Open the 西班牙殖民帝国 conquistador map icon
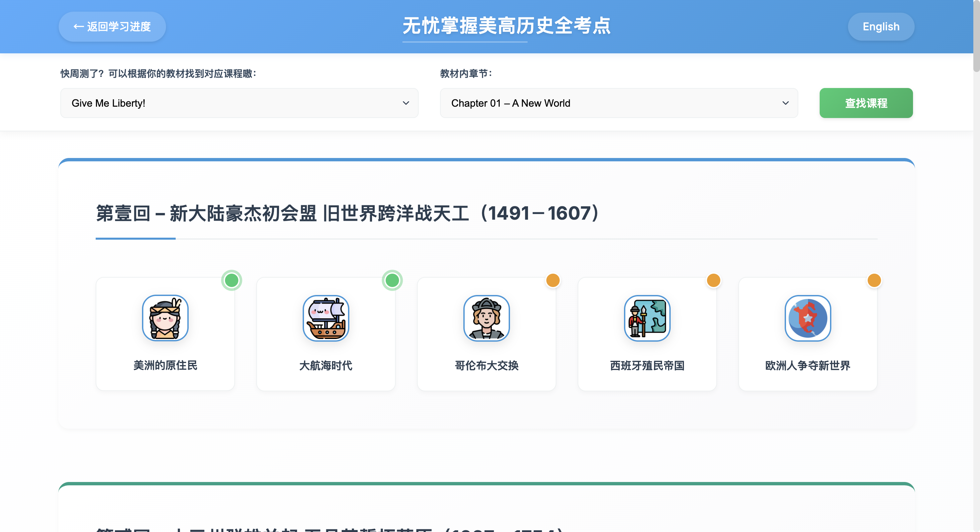This screenshot has height=532, width=980. [x=647, y=318]
